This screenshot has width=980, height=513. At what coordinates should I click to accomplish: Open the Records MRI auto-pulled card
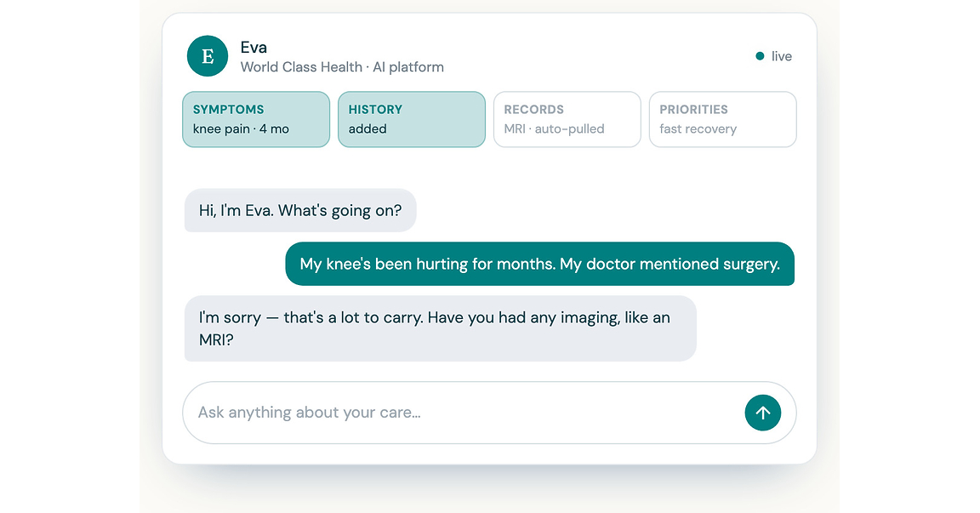pos(567,119)
